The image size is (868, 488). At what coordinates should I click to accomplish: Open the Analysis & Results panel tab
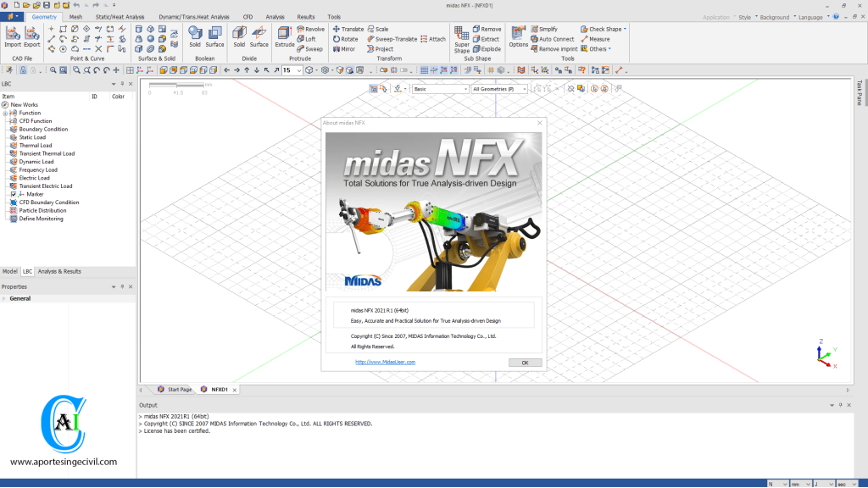tap(59, 271)
